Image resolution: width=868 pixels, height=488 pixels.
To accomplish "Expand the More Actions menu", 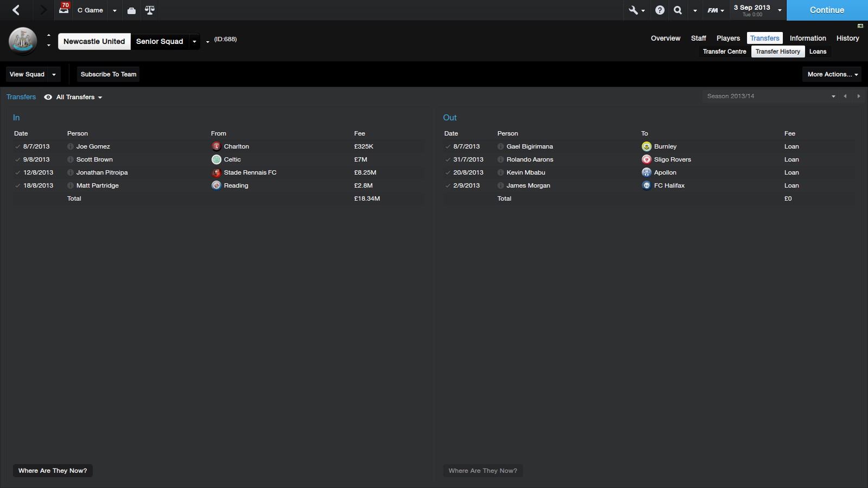I will pos(832,74).
